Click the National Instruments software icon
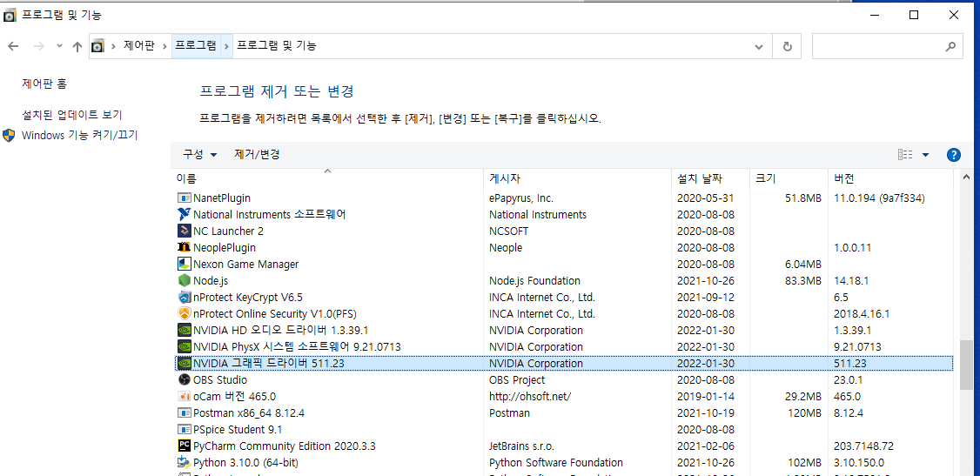 (x=184, y=214)
